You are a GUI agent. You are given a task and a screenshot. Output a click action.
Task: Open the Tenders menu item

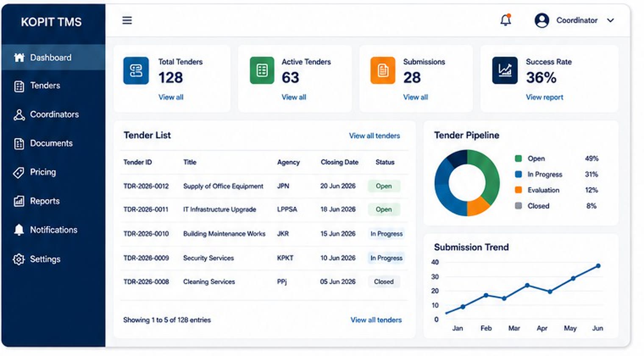pos(53,86)
